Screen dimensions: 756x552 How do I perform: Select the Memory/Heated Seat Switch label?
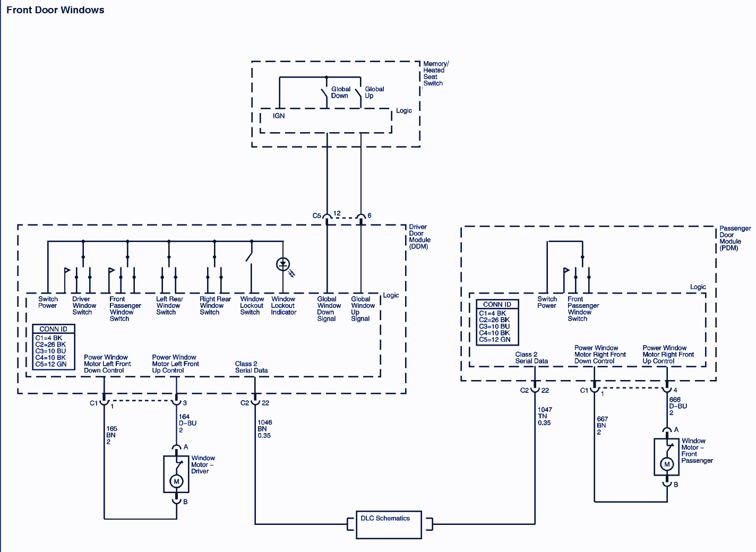pos(436,73)
